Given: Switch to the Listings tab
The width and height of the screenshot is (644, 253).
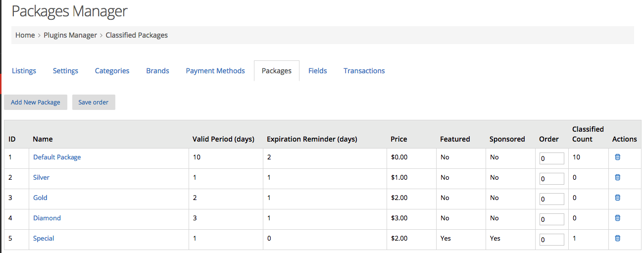Looking at the screenshot, I should pyautogui.click(x=24, y=71).
